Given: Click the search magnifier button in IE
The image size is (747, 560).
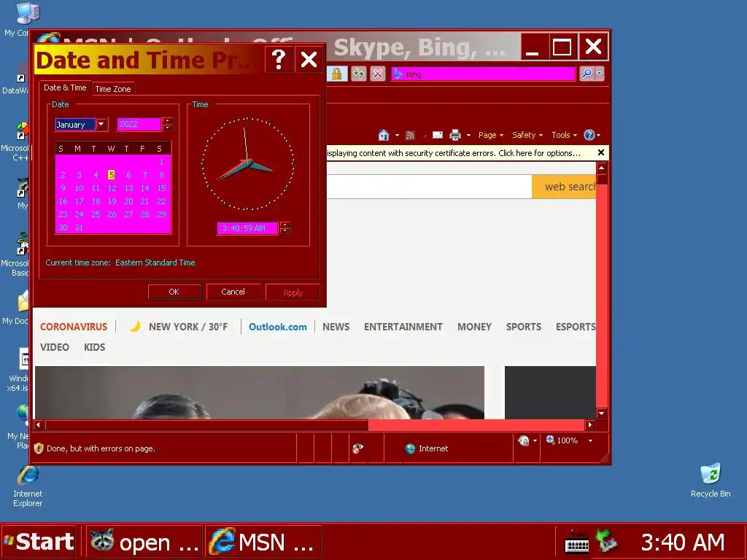Looking at the screenshot, I should click(x=587, y=74).
